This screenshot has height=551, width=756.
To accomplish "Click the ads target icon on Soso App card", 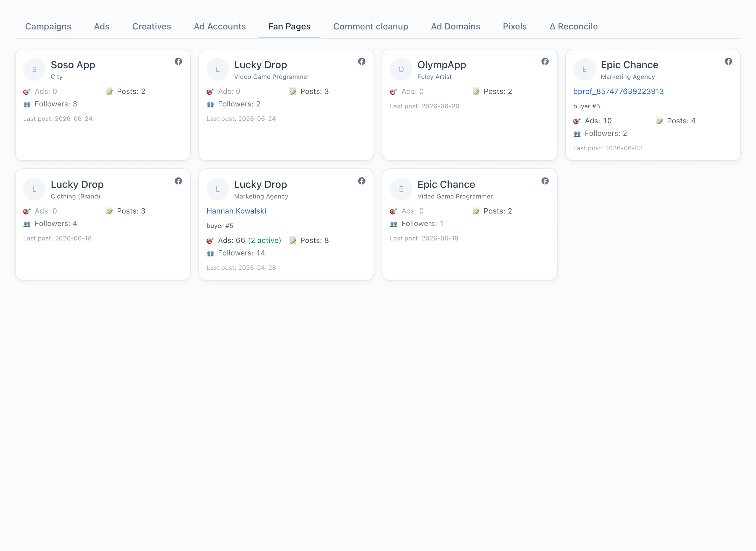I will point(27,92).
